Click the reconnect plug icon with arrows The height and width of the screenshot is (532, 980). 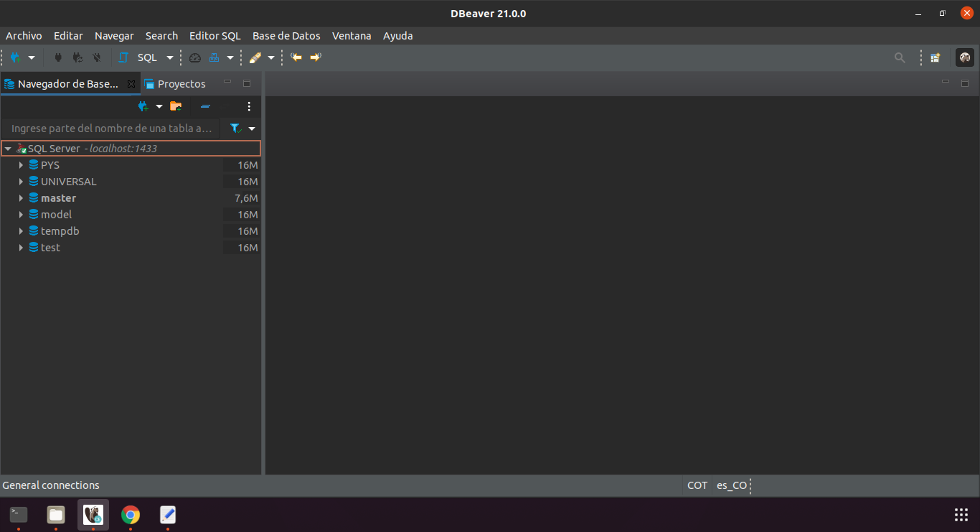tap(77, 57)
